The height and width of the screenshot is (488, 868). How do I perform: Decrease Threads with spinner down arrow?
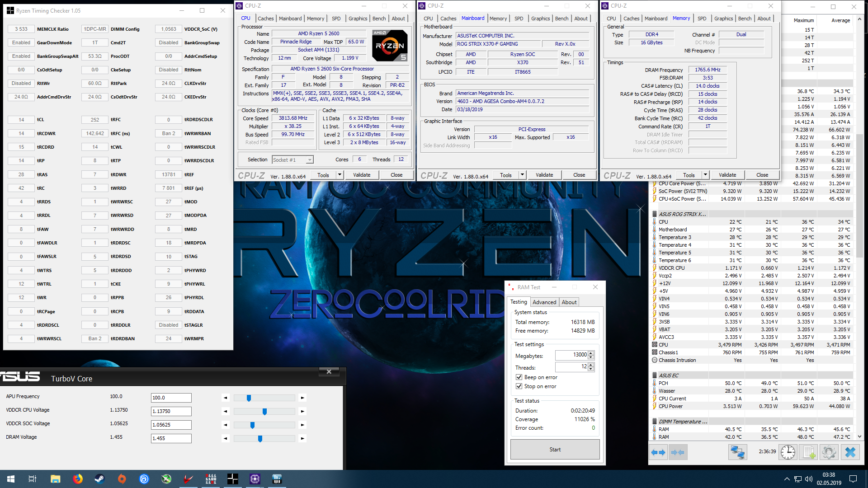pos(591,369)
